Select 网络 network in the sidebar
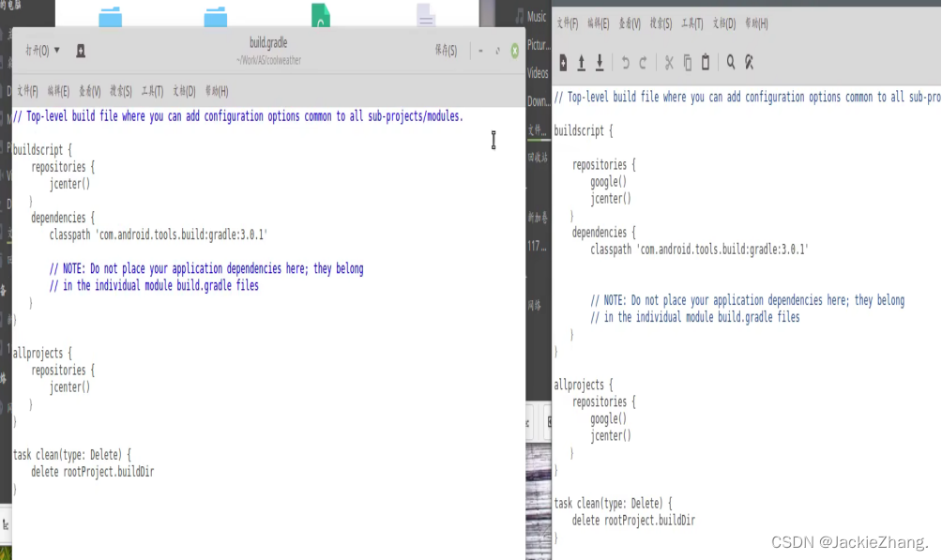The height and width of the screenshot is (560, 942). [534, 305]
